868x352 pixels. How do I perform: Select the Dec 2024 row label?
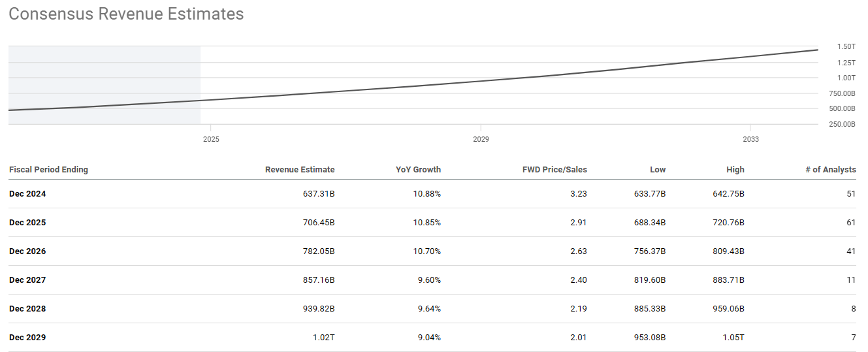click(x=27, y=194)
